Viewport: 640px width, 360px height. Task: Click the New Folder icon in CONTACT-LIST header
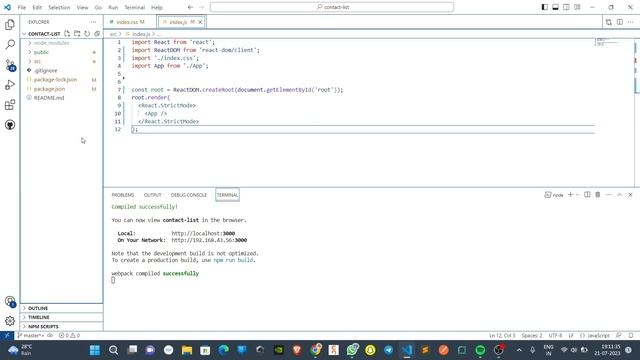tap(77, 34)
